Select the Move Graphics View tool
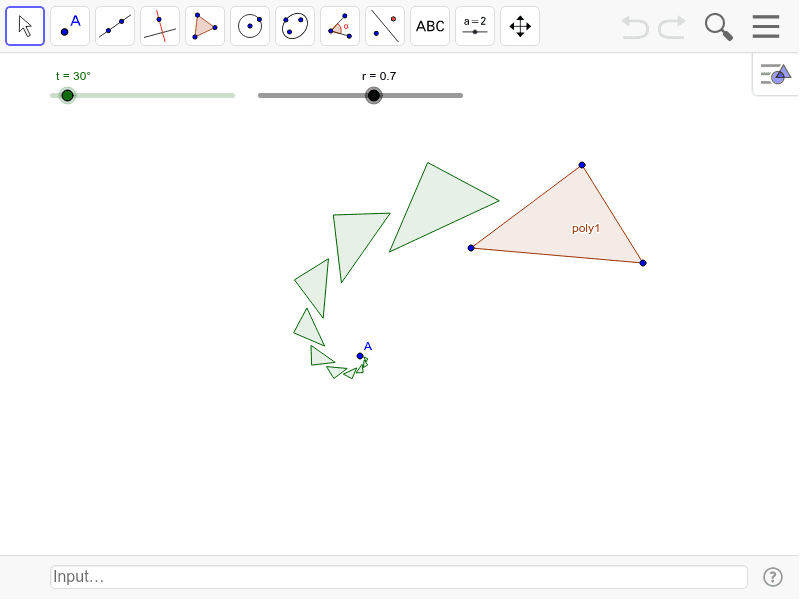 519,26
